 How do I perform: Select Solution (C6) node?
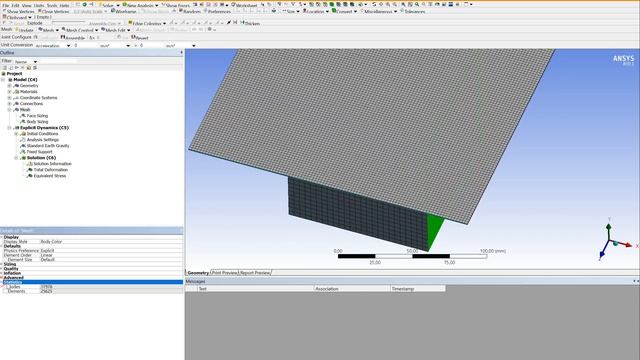click(x=41, y=158)
